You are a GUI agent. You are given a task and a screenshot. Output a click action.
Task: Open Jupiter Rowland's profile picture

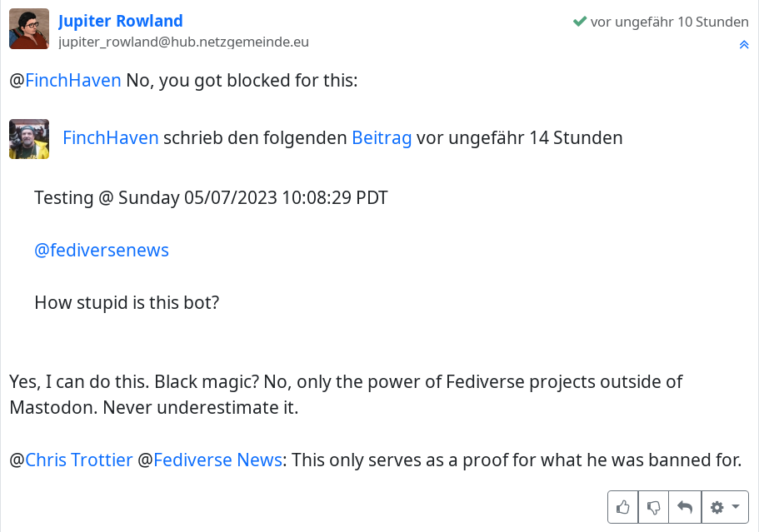pos(29,29)
